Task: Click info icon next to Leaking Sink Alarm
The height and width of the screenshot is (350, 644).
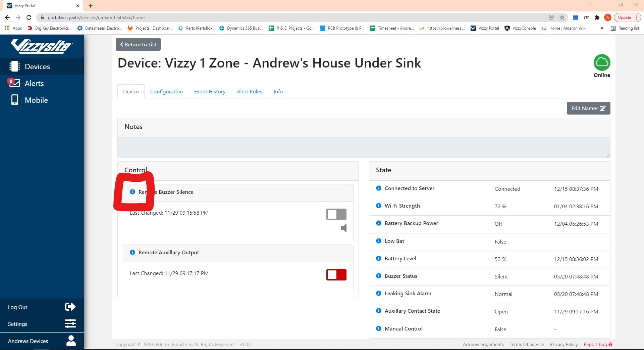Action: click(x=379, y=293)
